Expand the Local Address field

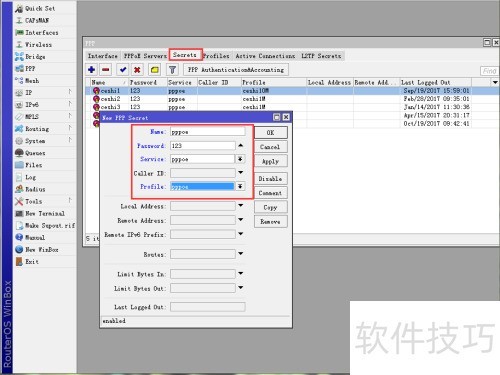click(x=241, y=206)
